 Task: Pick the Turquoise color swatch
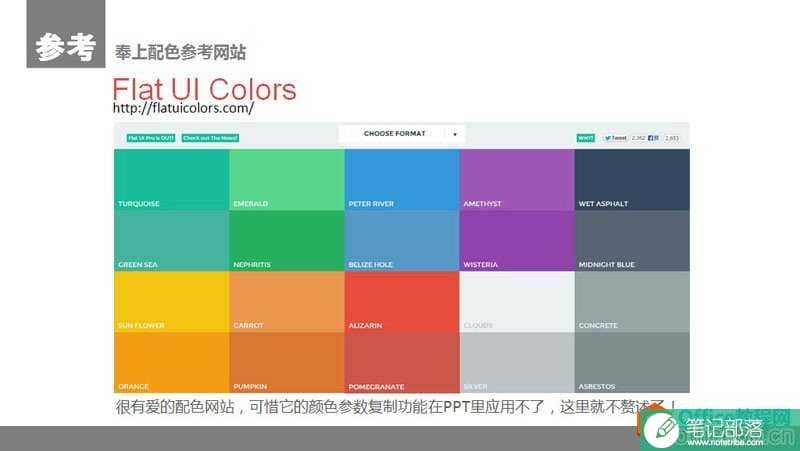pyautogui.click(x=171, y=180)
